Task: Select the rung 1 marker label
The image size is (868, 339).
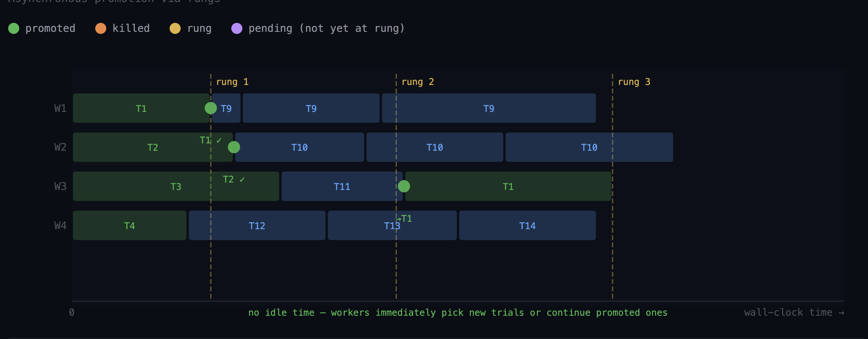Action: tap(232, 82)
